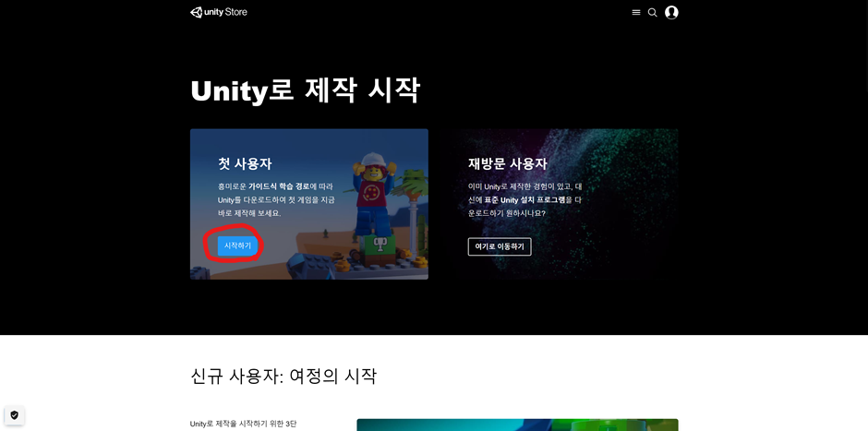The image size is (868, 431).
Task: Click the Unity로 제작을 시작하기 위한 3단 text
Action: (243, 424)
